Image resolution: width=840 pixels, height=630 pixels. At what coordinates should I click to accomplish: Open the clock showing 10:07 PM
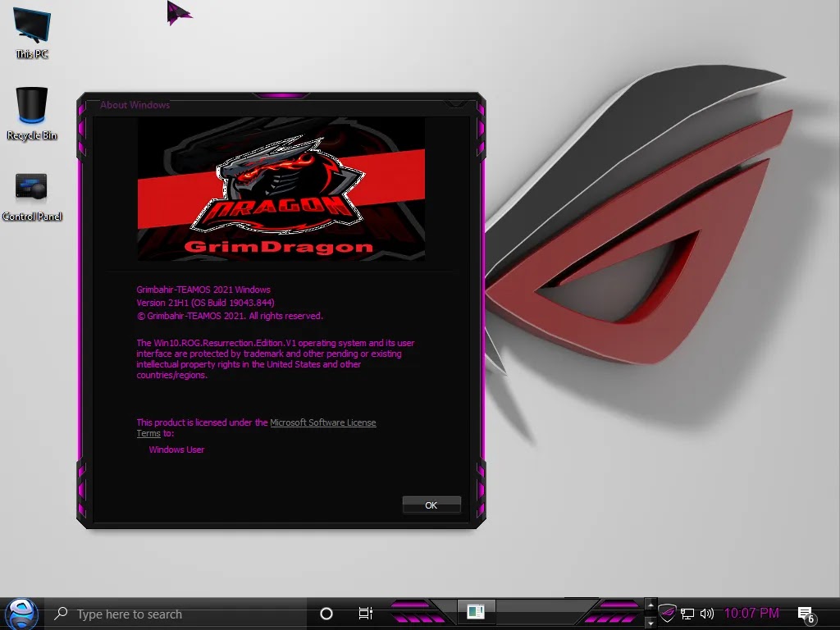[751, 613]
